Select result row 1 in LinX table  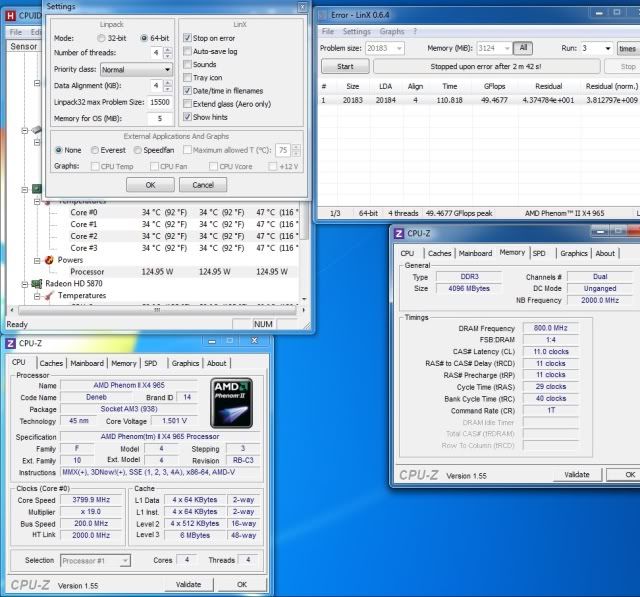(480, 100)
